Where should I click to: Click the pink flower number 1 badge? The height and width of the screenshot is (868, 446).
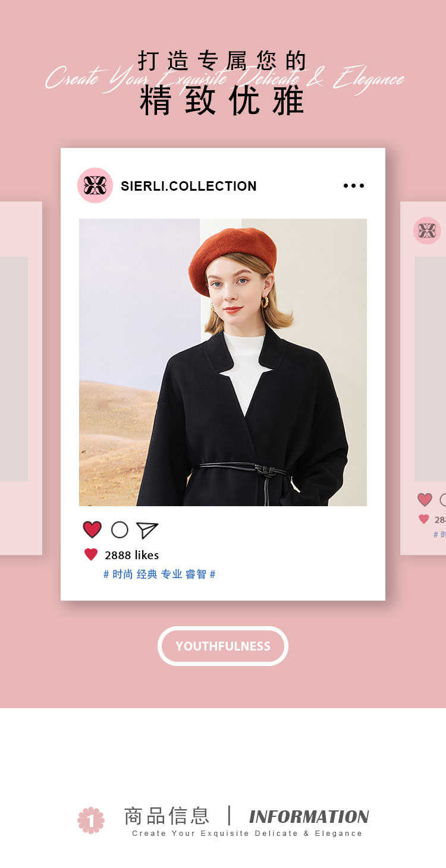click(91, 820)
